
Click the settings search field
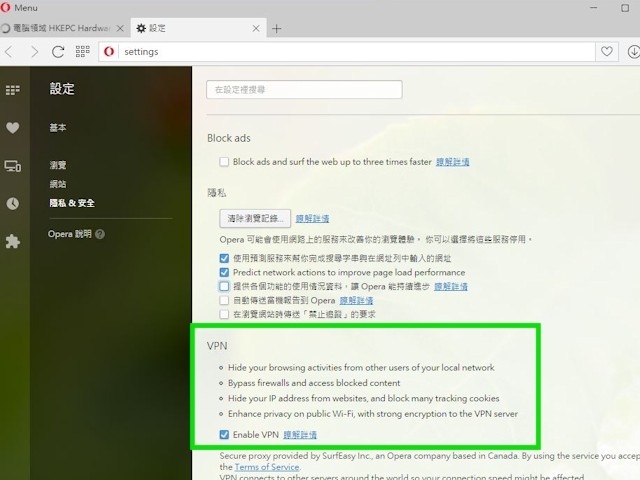(304, 90)
